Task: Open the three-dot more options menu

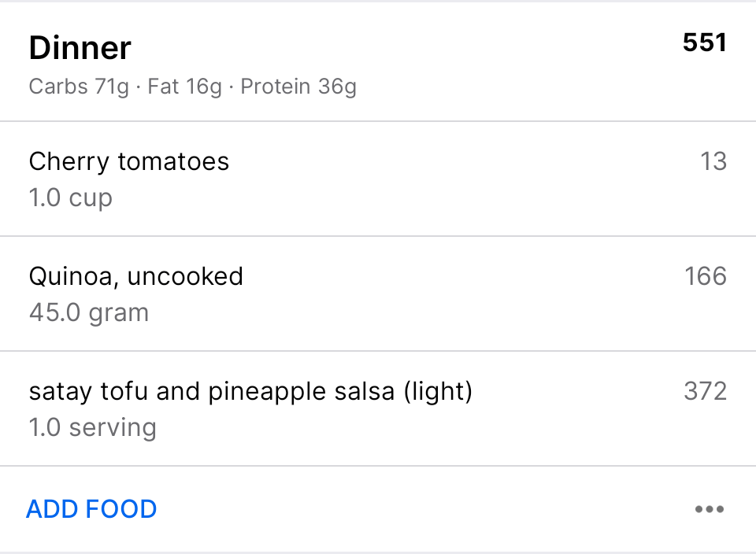Action: tap(709, 509)
